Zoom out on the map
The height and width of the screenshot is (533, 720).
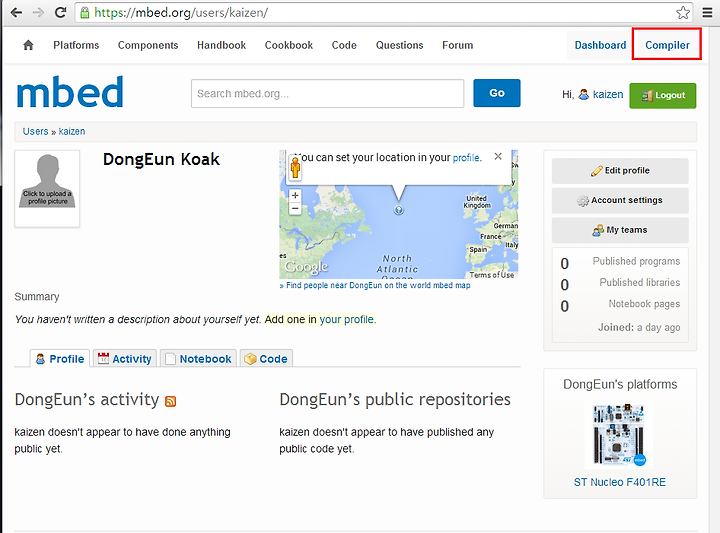click(295, 208)
